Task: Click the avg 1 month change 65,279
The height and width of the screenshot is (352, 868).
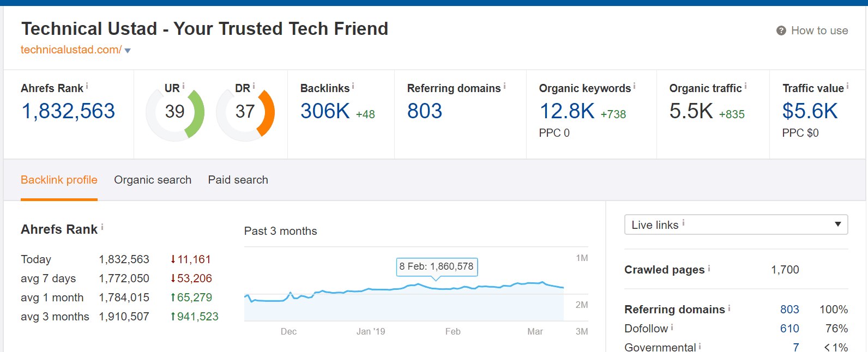Action: tap(194, 298)
